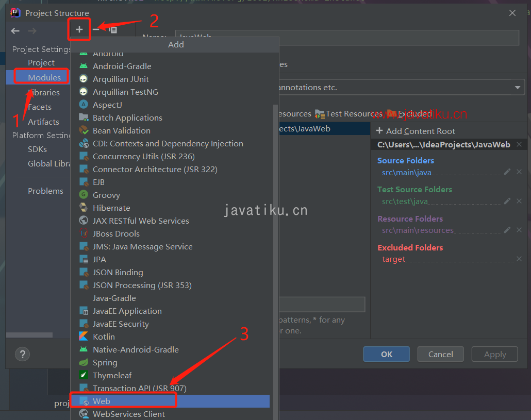Select JSON Processing (JSR 353)
This screenshot has width=531, height=420.
point(170,285)
